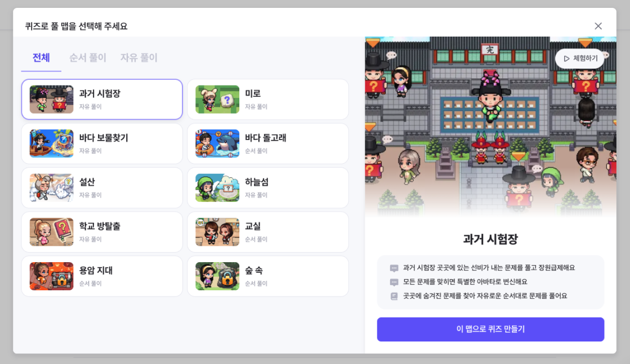Select the 용암 지대 map icon

[x=51, y=276]
